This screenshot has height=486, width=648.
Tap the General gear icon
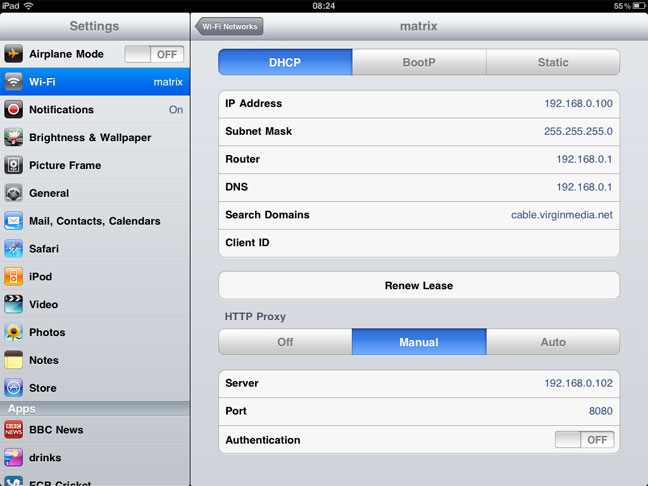click(x=13, y=193)
